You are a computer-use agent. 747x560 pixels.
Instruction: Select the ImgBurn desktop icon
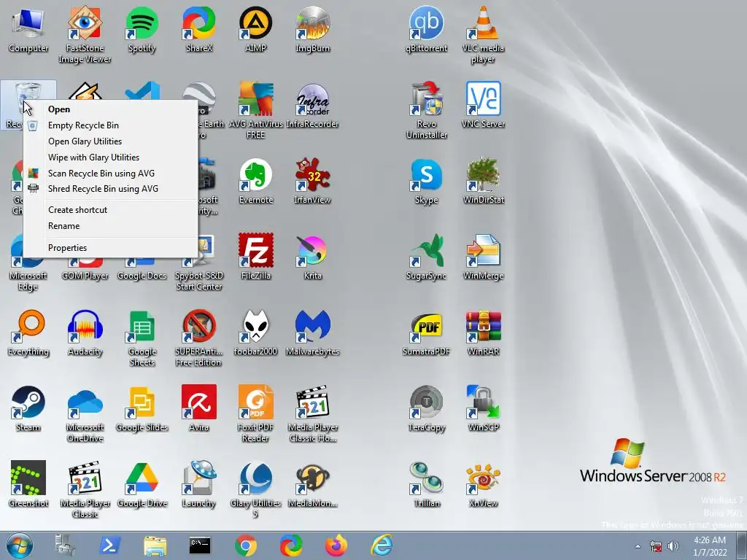click(312, 29)
